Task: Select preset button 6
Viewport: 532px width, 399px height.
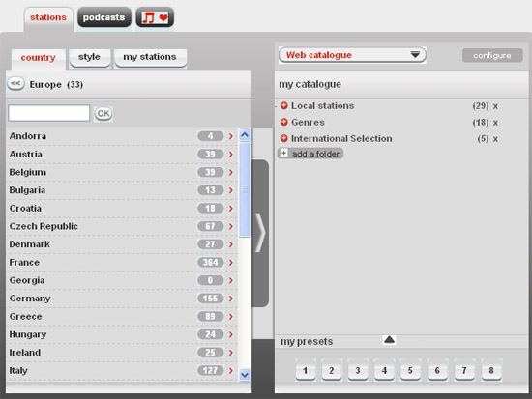Action: point(437,370)
